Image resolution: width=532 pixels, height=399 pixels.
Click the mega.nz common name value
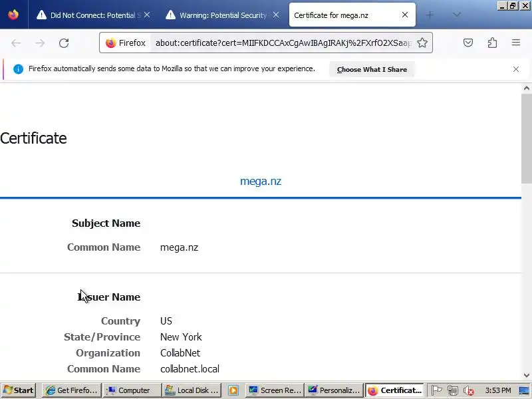[179, 247]
